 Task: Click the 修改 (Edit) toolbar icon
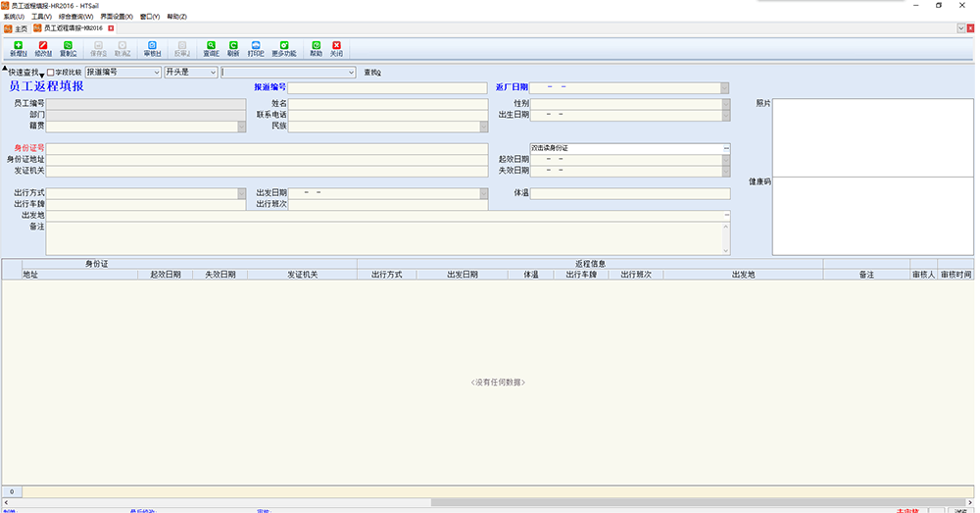43,48
